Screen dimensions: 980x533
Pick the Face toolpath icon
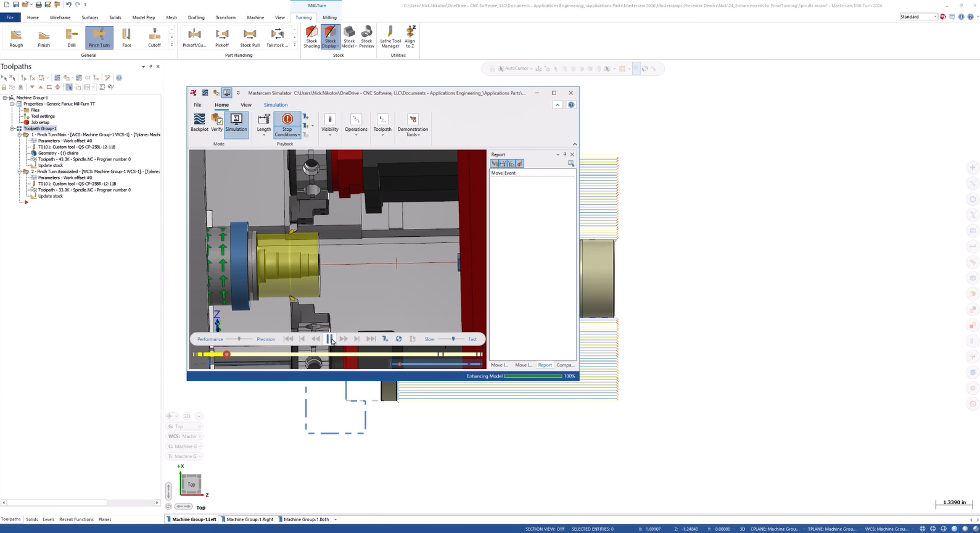coord(126,38)
